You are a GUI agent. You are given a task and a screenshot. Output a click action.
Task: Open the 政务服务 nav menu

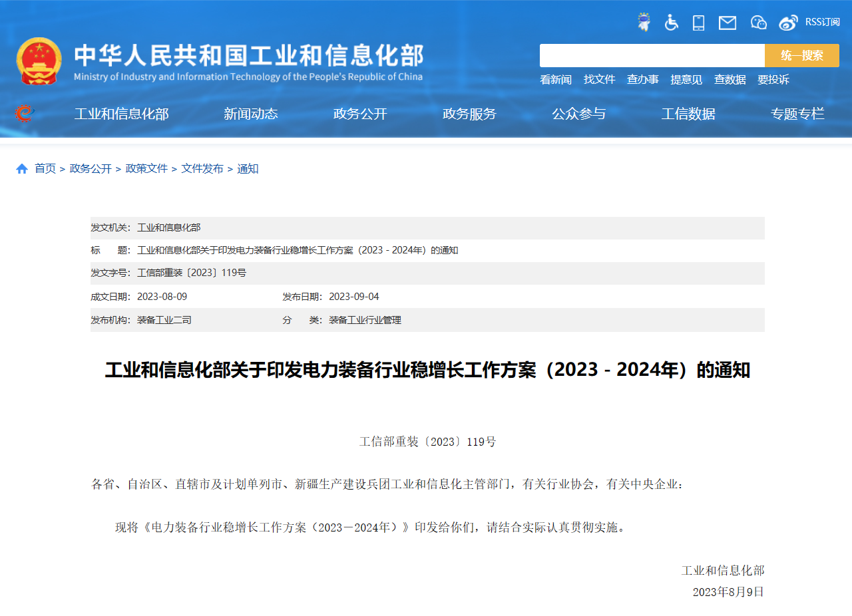coord(469,114)
